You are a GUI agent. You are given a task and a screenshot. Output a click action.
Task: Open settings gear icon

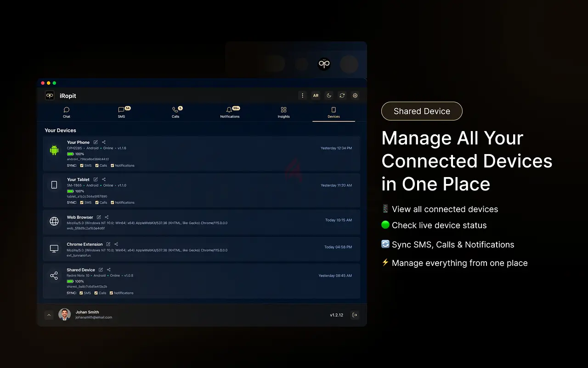pyautogui.click(x=355, y=96)
